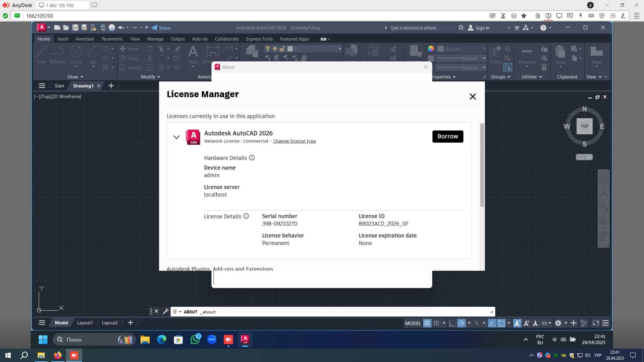Select the Text annotation tool
644x362 pixels.
coord(193,55)
